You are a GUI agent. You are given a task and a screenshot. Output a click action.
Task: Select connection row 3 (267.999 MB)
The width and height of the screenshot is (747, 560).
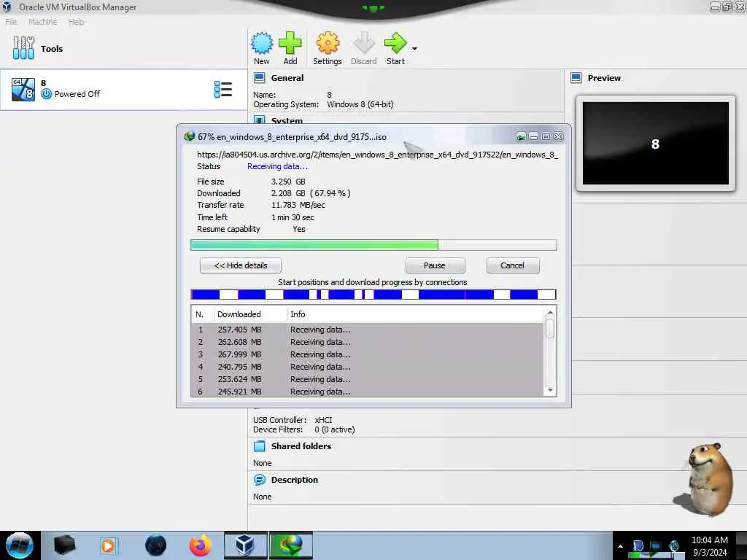(367, 354)
